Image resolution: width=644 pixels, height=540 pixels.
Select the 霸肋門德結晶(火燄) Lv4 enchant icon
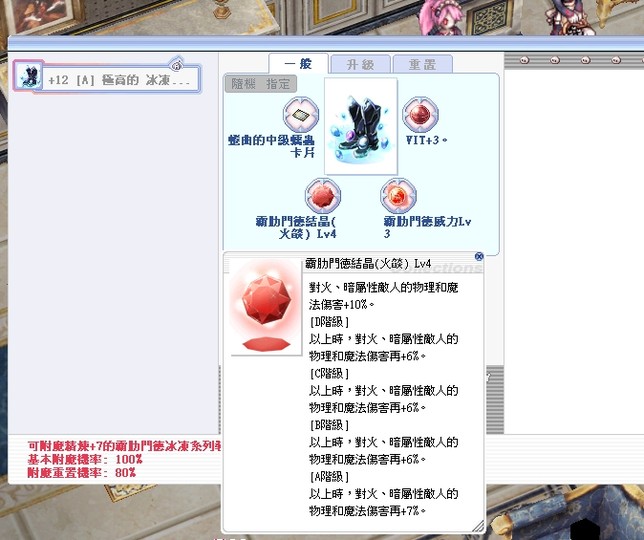(x=321, y=194)
